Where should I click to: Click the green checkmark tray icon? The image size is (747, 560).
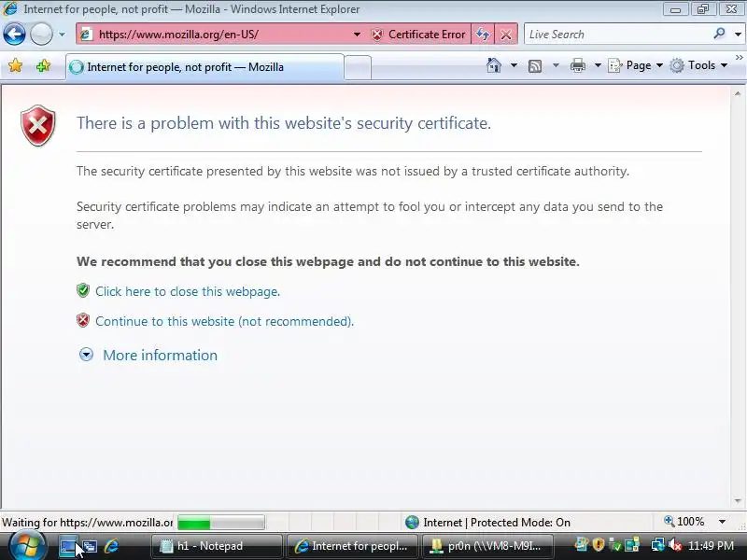click(x=615, y=545)
